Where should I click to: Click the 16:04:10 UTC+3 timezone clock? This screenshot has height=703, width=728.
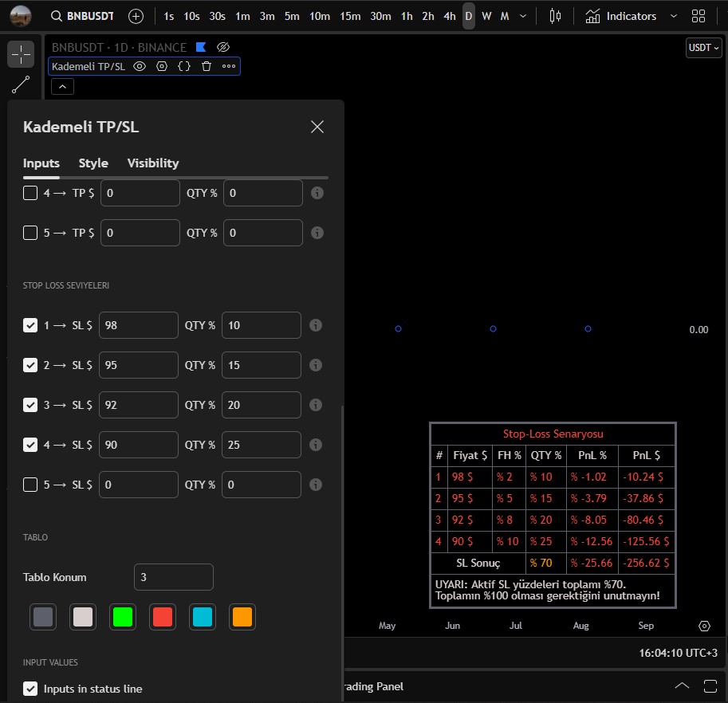[x=678, y=654]
